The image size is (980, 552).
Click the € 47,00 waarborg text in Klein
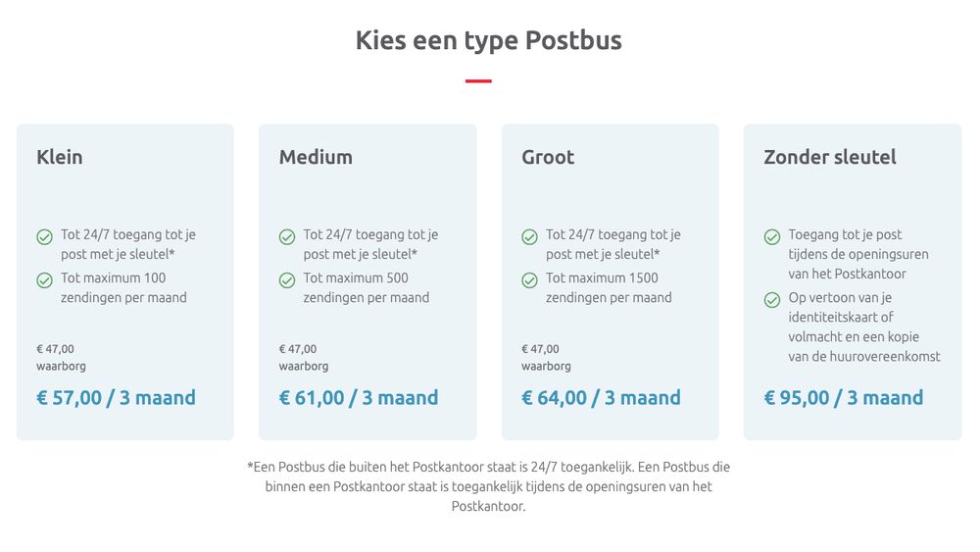pos(61,358)
